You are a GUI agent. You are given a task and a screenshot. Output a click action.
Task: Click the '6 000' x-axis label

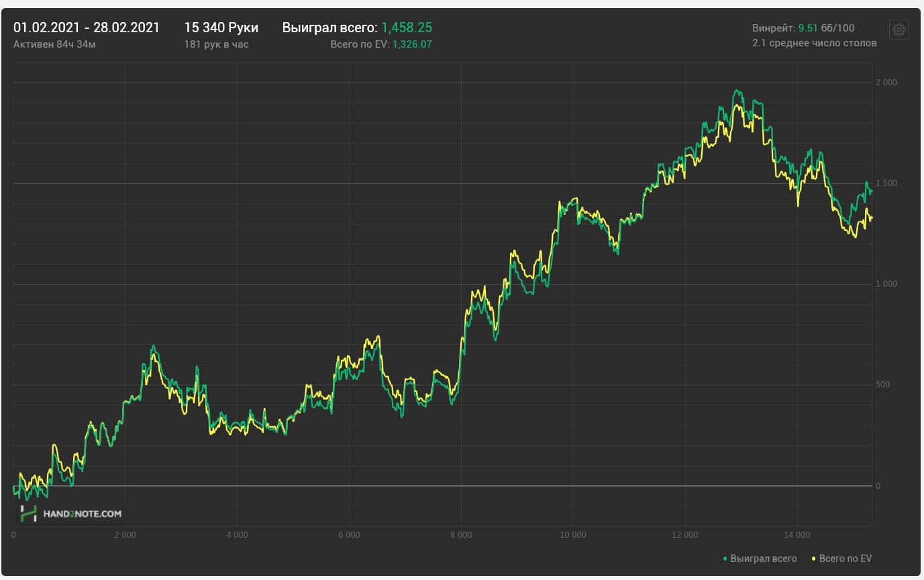349,535
